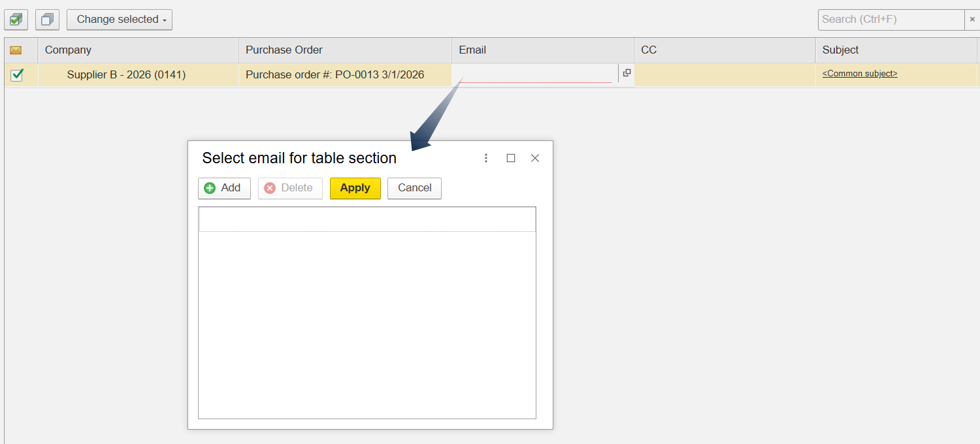980x444 pixels.
Task: Click the Search (Ctrl+F) field
Action: [890, 20]
